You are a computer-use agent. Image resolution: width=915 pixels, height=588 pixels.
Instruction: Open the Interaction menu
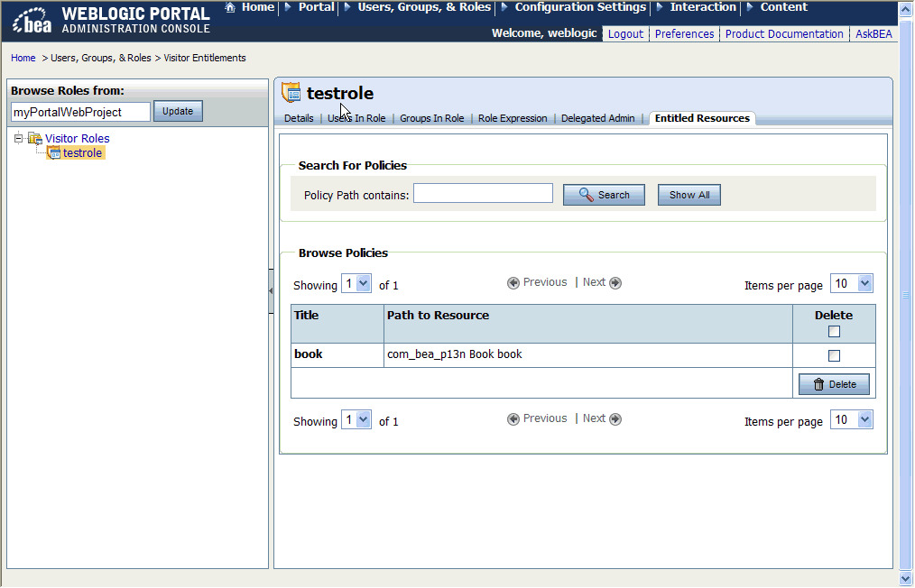pos(703,7)
